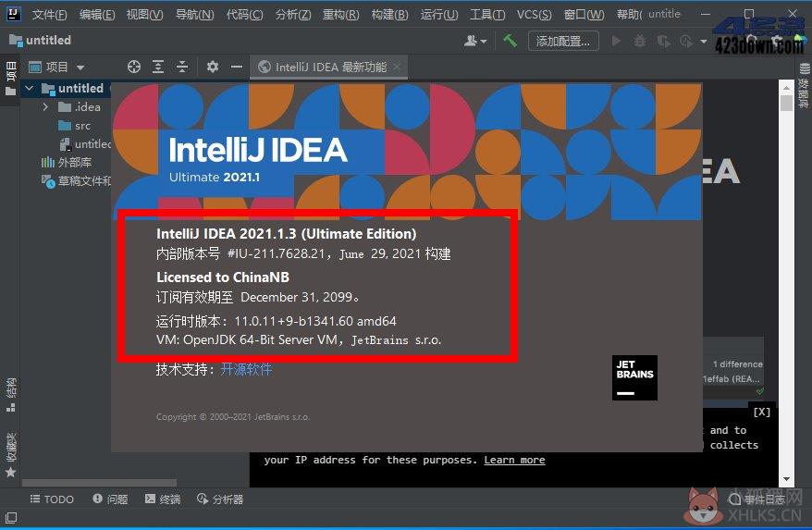This screenshot has height=530, width=812.
Task: Select the untitled.iml file in project tree
Action: (85, 144)
